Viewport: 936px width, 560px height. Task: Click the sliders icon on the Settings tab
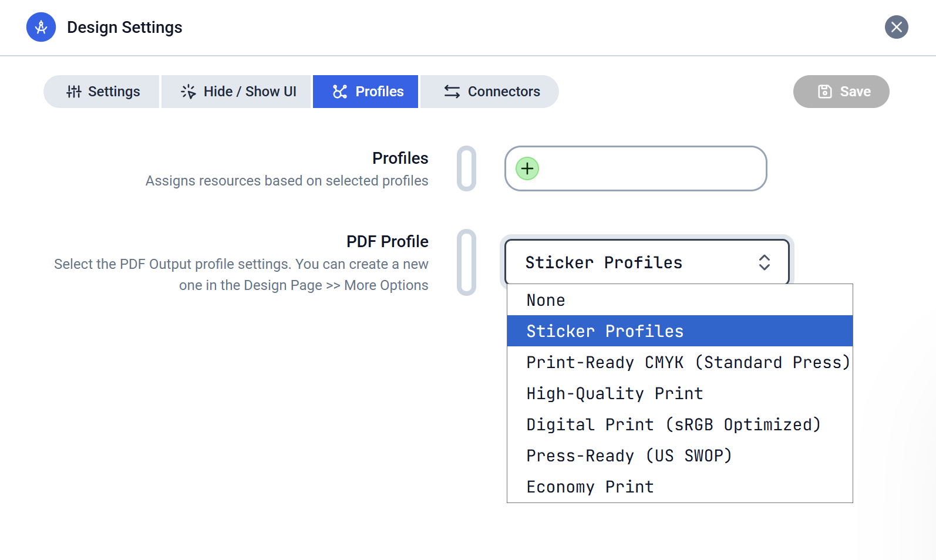[x=74, y=92]
